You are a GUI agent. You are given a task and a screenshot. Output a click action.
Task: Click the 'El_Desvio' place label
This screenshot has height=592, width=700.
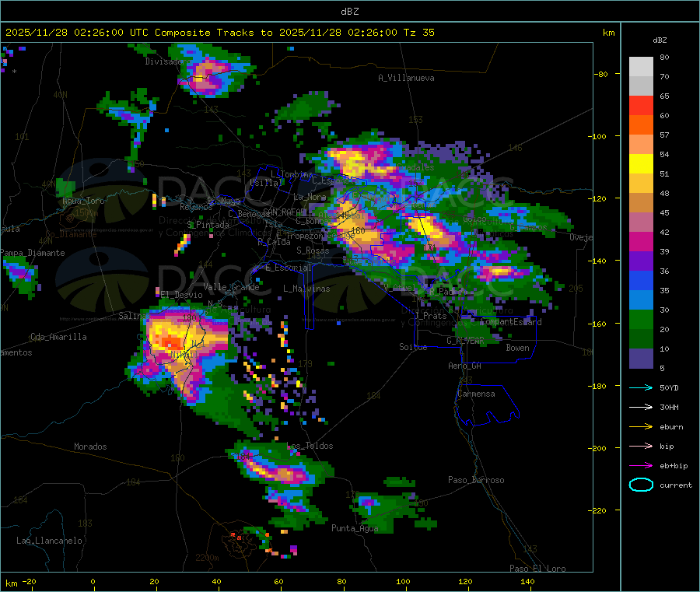tap(182, 295)
